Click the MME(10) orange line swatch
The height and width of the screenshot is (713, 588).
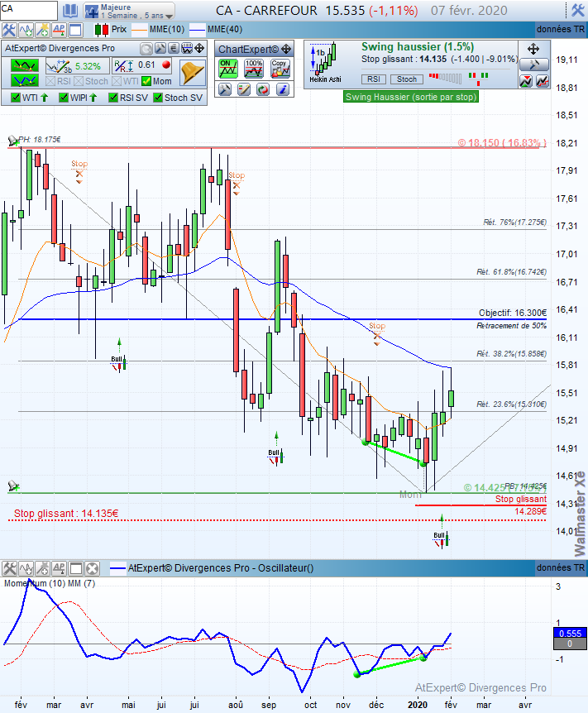[x=140, y=31]
